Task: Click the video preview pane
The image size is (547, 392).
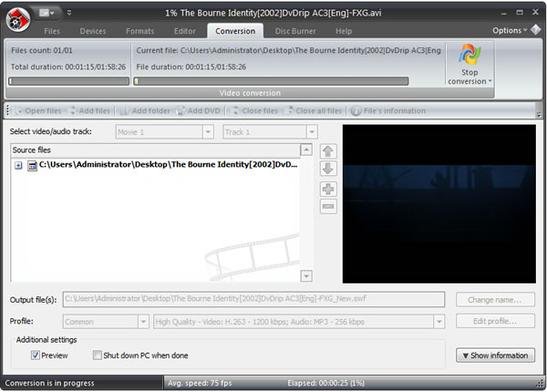Action: [x=439, y=204]
